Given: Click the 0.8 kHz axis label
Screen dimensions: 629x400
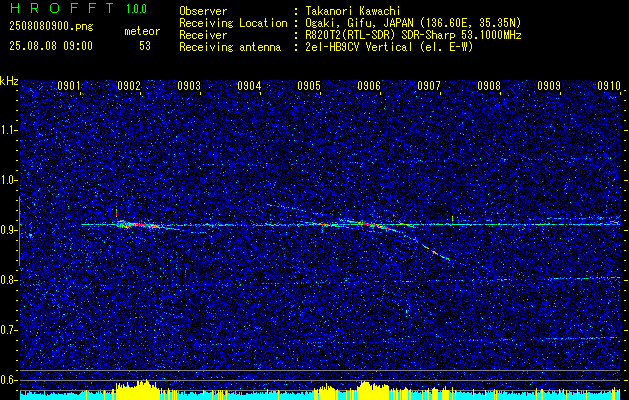Looking at the screenshot, I should click(8, 280).
